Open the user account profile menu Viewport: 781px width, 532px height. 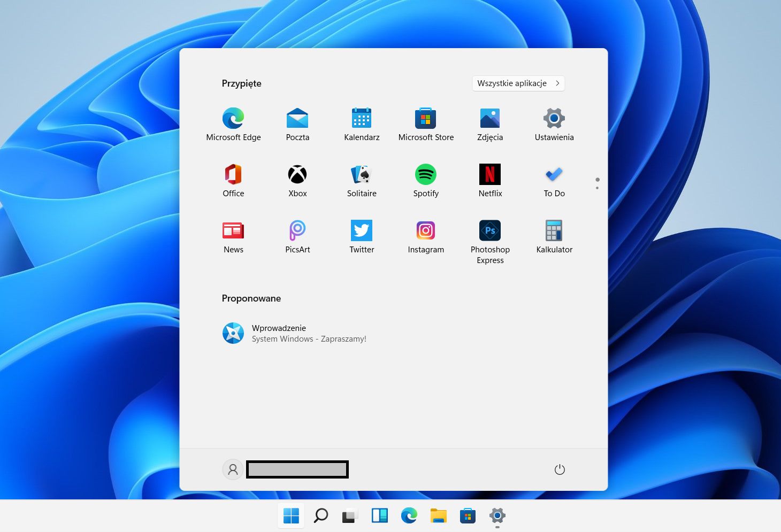click(233, 469)
